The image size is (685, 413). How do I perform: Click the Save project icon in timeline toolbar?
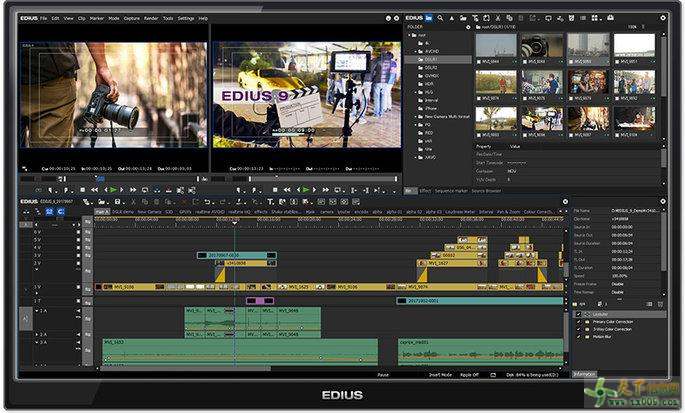tap(117, 201)
